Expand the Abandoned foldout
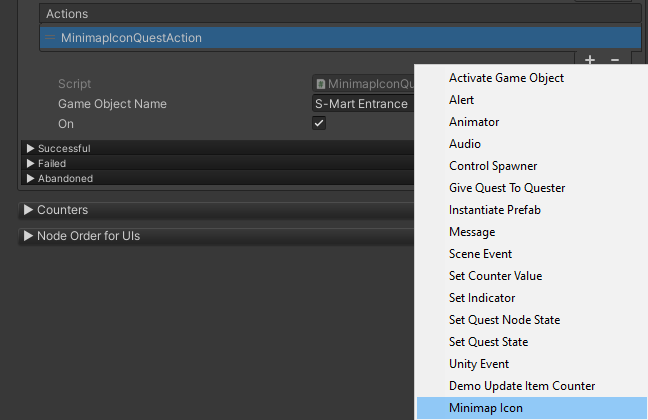Image resolution: width=648 pixels, height=420 pixels. tap(31, 178)
